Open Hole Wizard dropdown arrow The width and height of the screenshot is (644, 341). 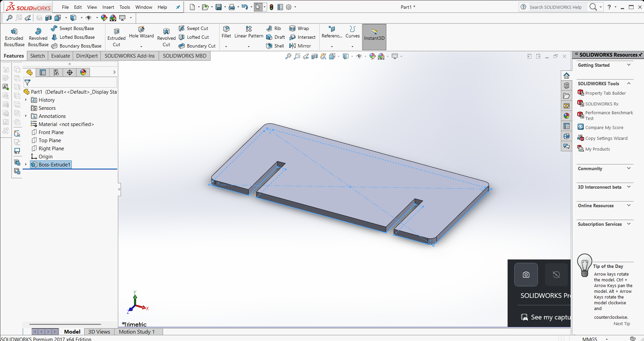[x=141, y=46]
